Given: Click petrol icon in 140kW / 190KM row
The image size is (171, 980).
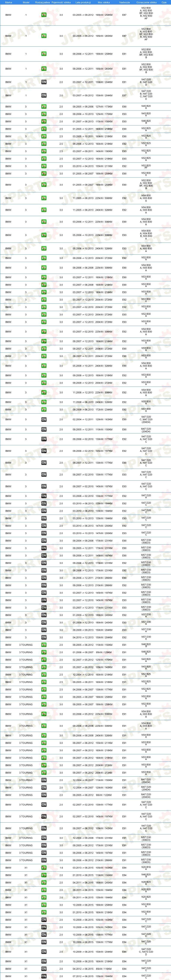Looking at the screenshot, I should tap(44, 151).
